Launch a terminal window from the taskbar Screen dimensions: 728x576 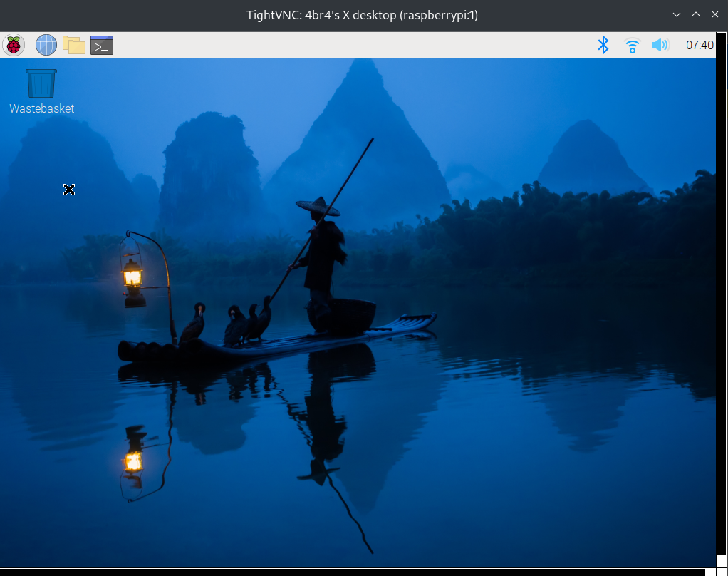(100, 44)
